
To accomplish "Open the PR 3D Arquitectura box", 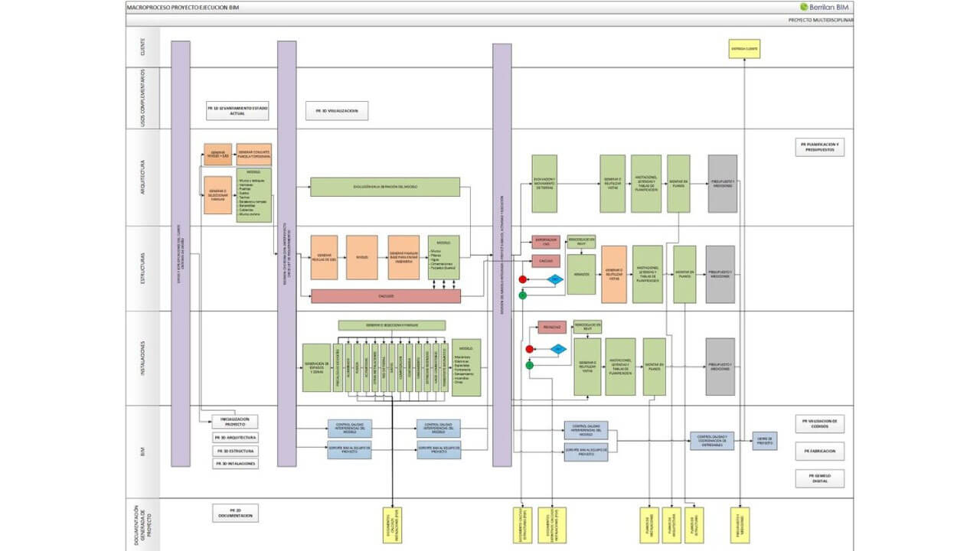I will [x=235, y=438].
